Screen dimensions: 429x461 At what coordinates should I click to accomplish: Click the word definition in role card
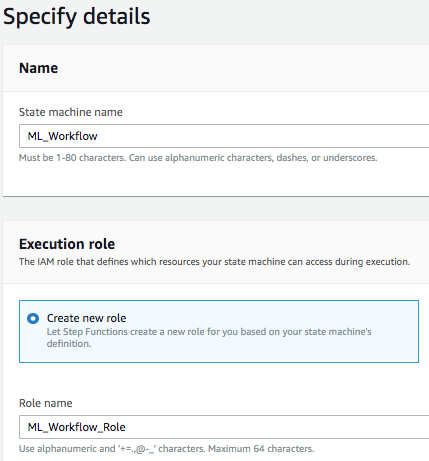[x=69, y=344]
